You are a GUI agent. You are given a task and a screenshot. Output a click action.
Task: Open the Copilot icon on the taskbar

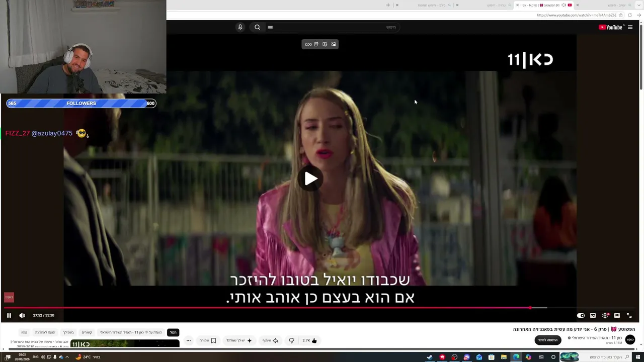[528, 357]
